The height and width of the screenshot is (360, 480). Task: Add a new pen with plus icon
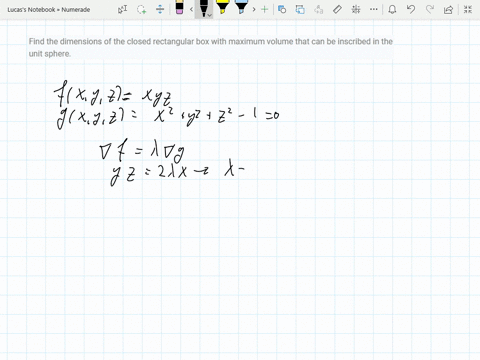[x=264, y=9]
